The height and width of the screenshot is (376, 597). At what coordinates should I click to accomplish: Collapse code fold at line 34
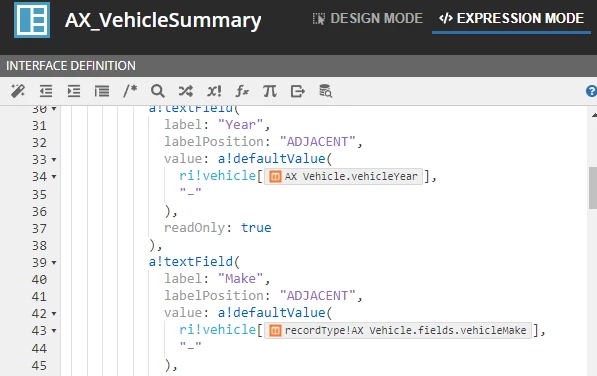pos(54,177)
